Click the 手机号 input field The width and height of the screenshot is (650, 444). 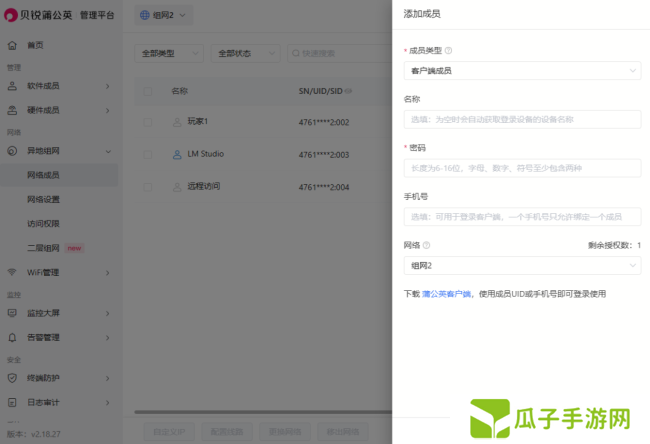pos(522,217)
